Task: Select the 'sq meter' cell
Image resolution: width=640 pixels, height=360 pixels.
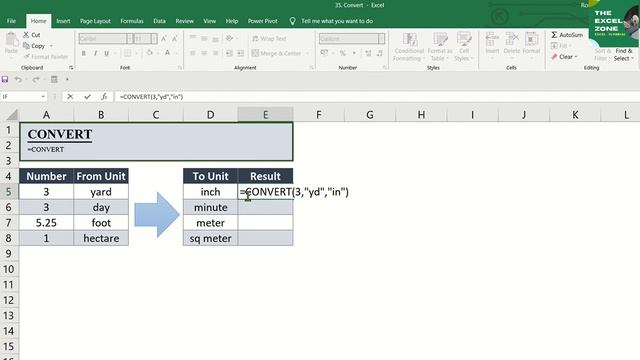Action: click(x=211, y=238)
